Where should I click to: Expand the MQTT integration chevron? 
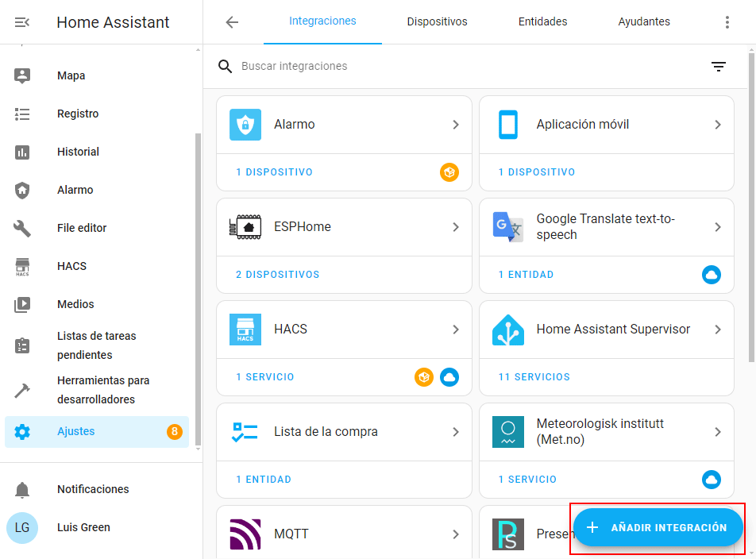456,534
